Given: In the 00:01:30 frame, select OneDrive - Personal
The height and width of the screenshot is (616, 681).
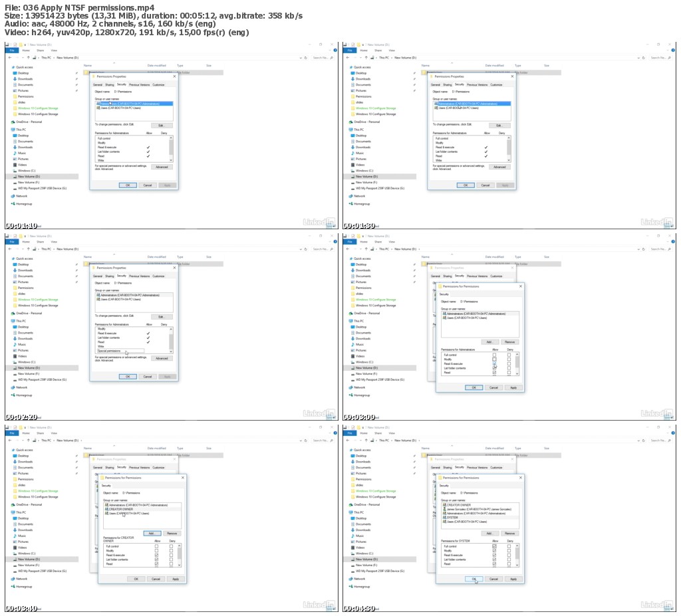Looking at the screenshot, I should point(365,122).
